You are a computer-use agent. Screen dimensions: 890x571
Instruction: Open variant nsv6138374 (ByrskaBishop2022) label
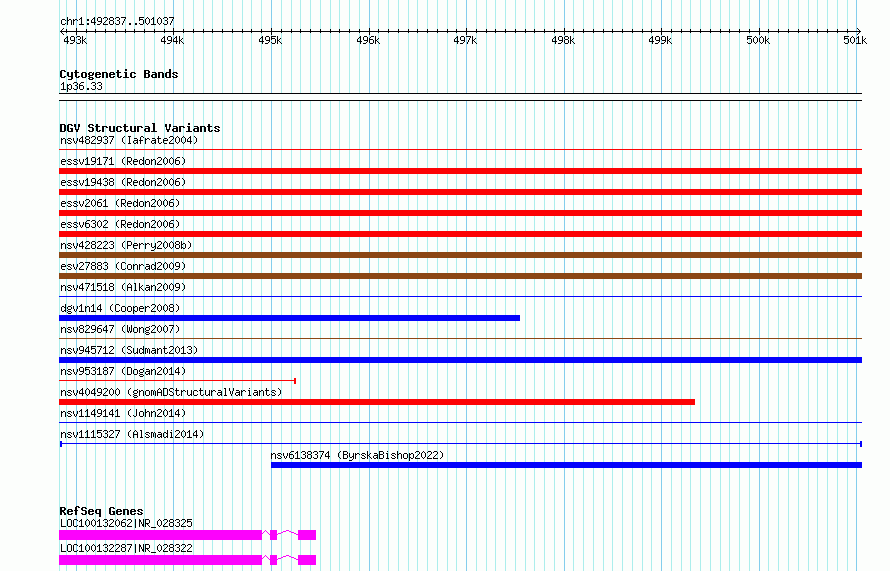point(357,455)
